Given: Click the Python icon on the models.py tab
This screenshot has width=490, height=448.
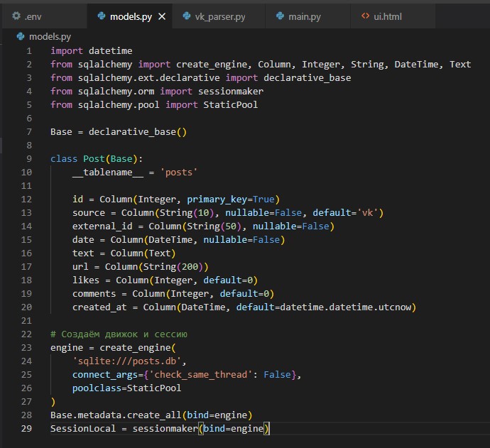Looking at the screenshot, I should [101, 15].
